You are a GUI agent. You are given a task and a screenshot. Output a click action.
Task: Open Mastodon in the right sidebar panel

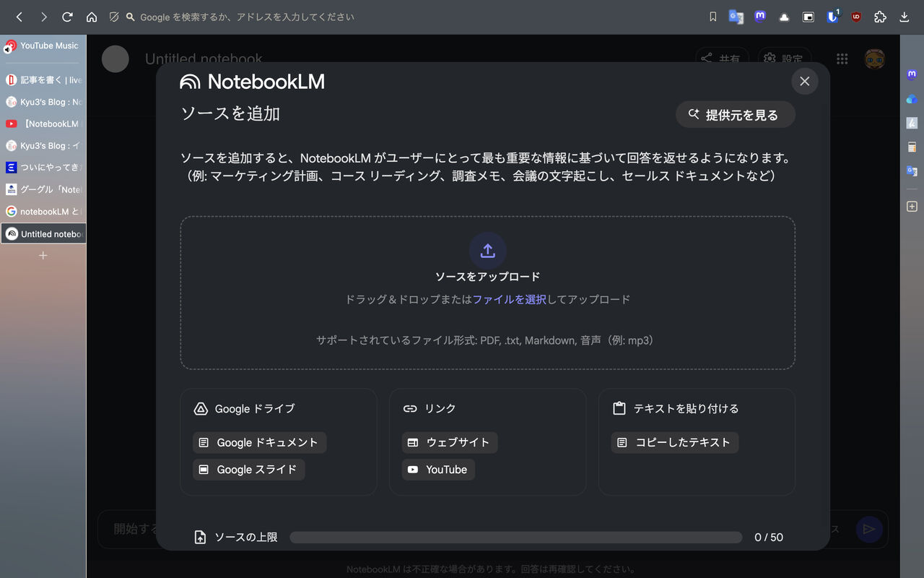912,74
